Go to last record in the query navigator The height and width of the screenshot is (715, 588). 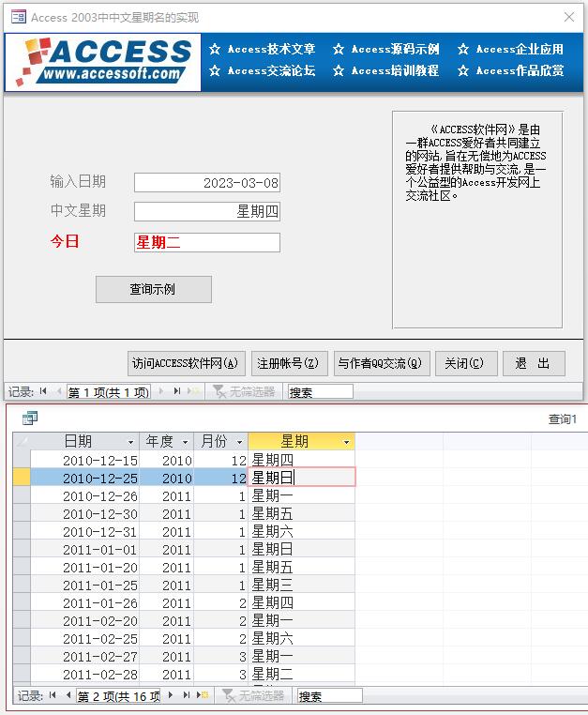click(x=186, y=695)
